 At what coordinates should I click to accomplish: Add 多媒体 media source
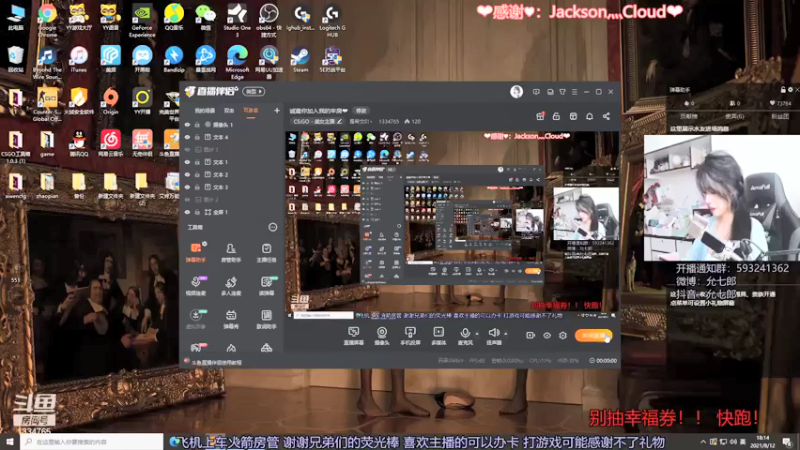pyautogui.click(x=438, y=336)
